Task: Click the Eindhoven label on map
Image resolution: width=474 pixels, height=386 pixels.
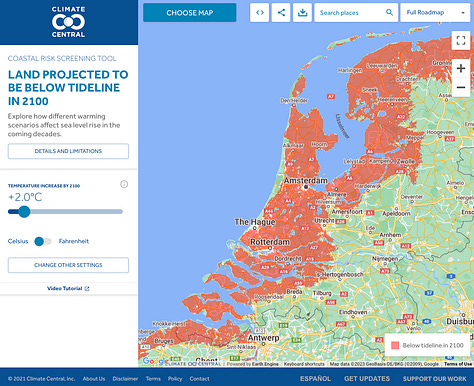Action: pos(353,312)
